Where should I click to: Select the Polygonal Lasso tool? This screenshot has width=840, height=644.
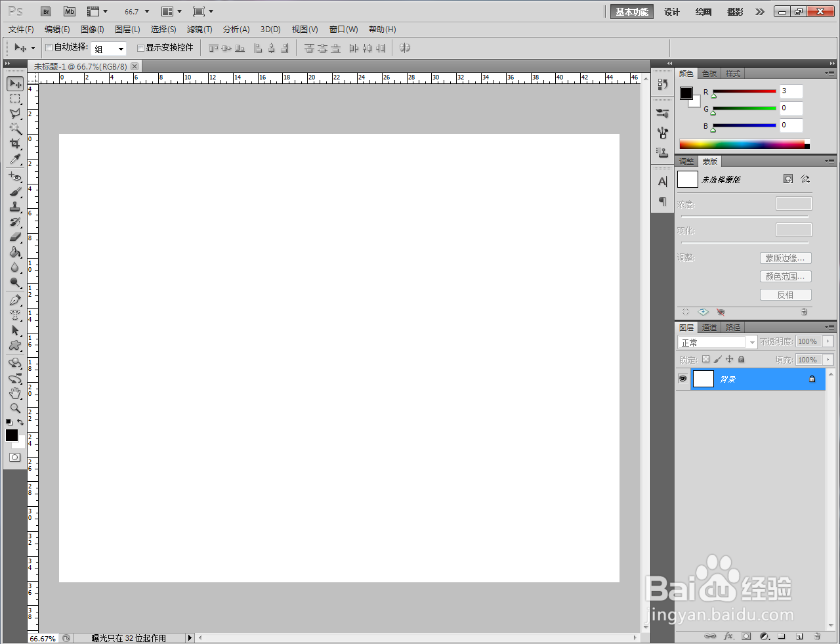click(x=15, y=114)
